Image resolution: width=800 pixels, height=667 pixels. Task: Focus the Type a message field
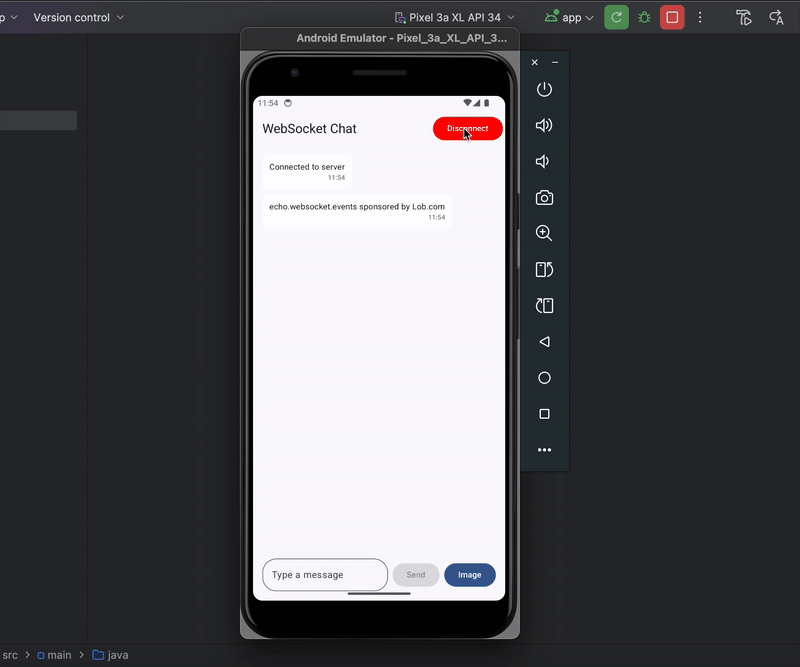coord(325,575)
